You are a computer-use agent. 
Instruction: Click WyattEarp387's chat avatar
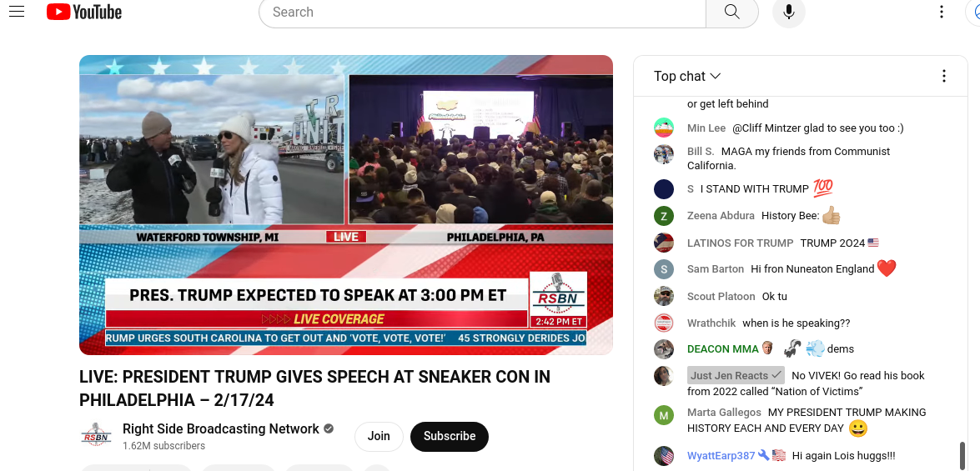click(664, 455)
